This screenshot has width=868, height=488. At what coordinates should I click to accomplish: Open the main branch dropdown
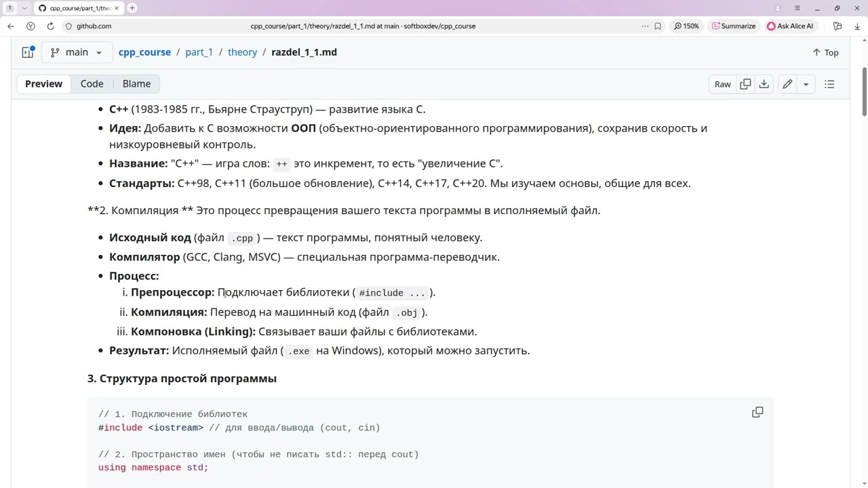tap(76, 52)
